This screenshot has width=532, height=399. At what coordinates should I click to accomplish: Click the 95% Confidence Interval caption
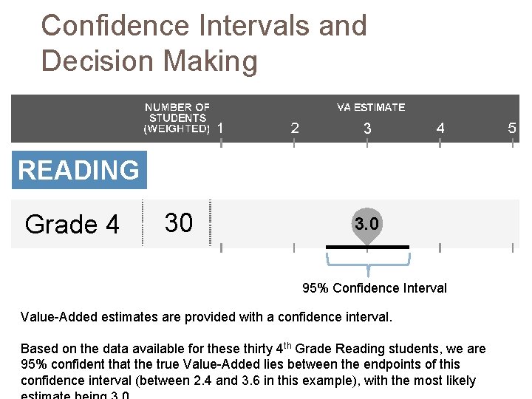pyautogui.click(x=374, y=288)
